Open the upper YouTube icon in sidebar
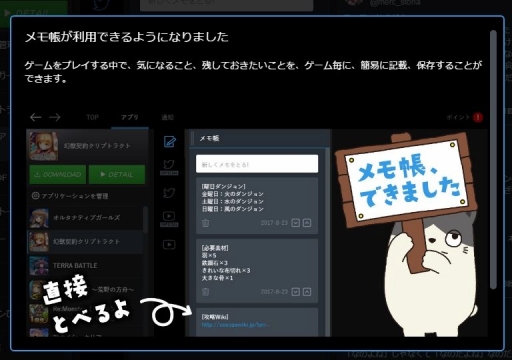 169,216
